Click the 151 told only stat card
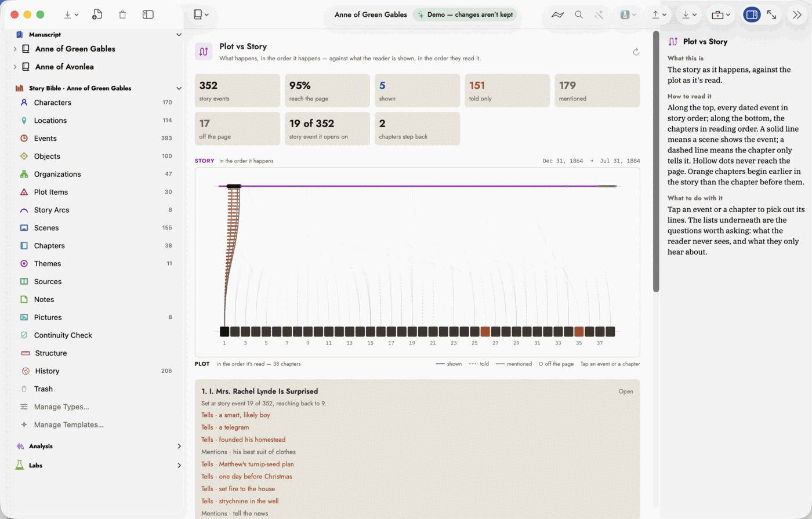The height and width of the screenshot is (519, 812). [x=507, y=90]
